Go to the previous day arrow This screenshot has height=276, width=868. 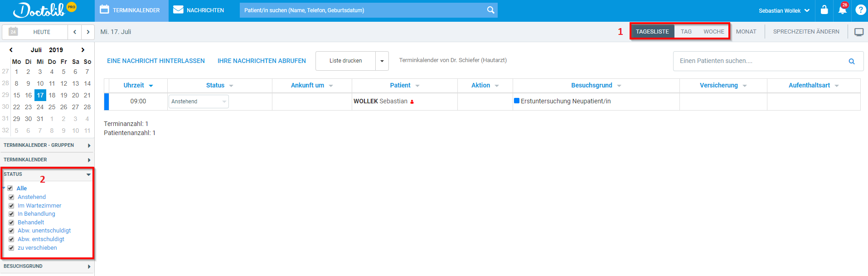[x=75, y=32]
